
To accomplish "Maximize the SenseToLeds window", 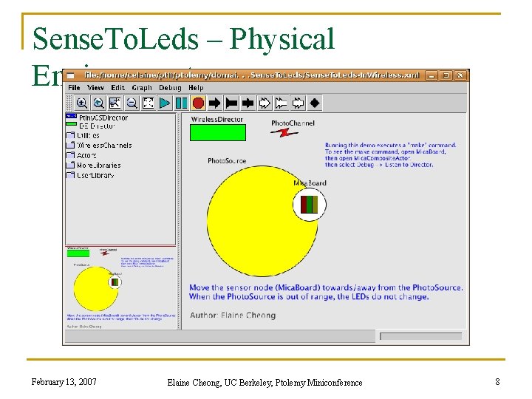I will tap(446, 75).
